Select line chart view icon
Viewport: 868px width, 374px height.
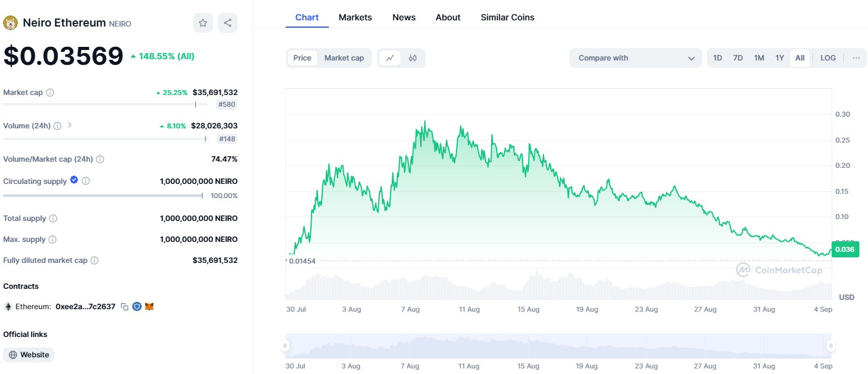coord(390,58)
